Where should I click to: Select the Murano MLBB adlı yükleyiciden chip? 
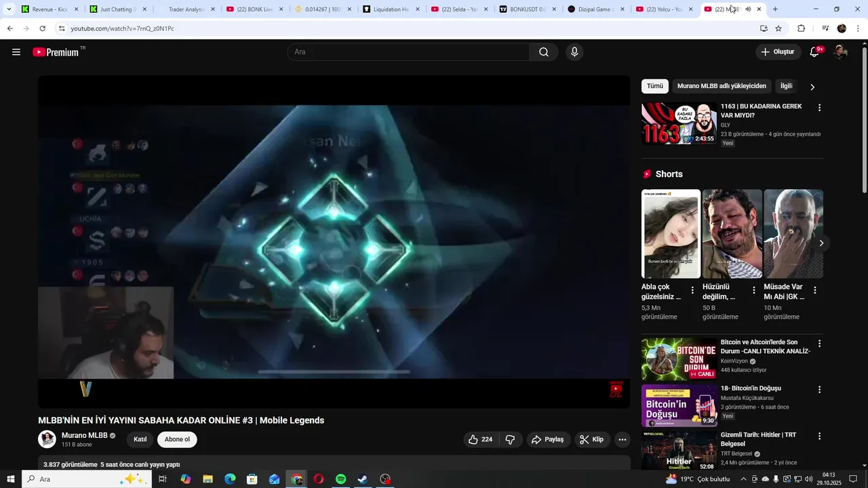[722, 86]
